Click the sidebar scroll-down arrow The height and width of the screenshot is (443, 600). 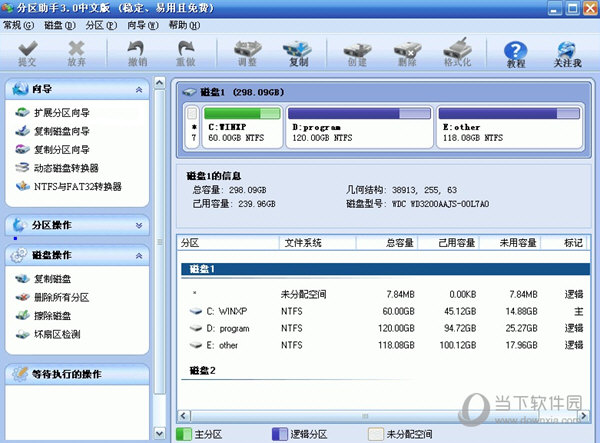click(160, 433)
